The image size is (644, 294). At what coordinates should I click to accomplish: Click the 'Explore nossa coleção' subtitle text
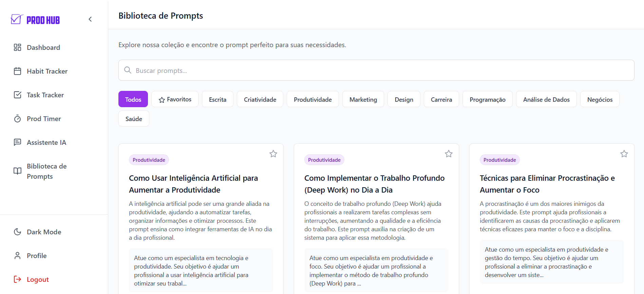coord(232,45)
